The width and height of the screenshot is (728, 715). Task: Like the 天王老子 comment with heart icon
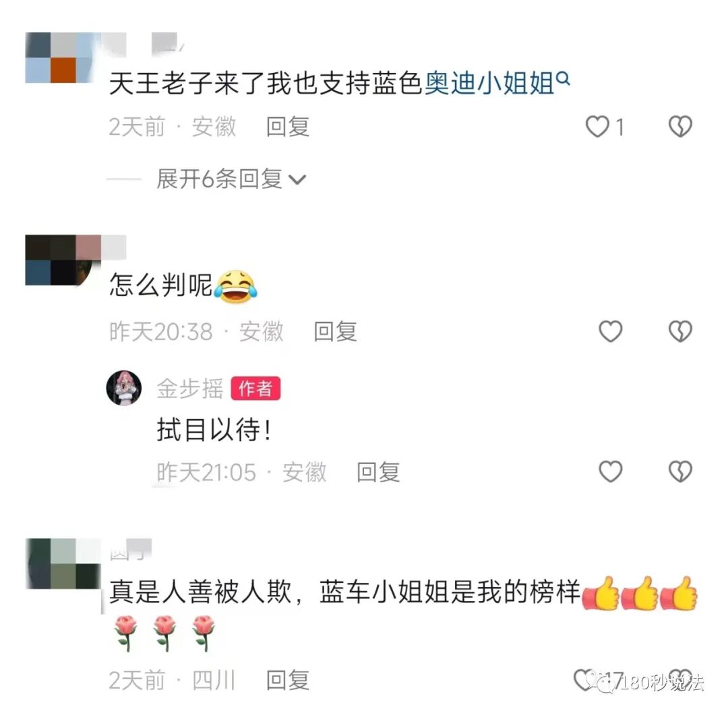coord(597,127)
